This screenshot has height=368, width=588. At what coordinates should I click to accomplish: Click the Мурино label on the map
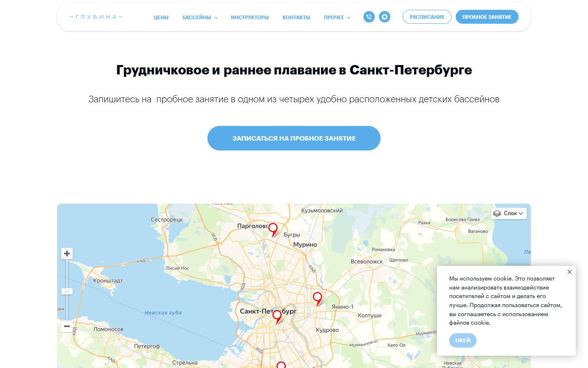[x=305, y=245]
